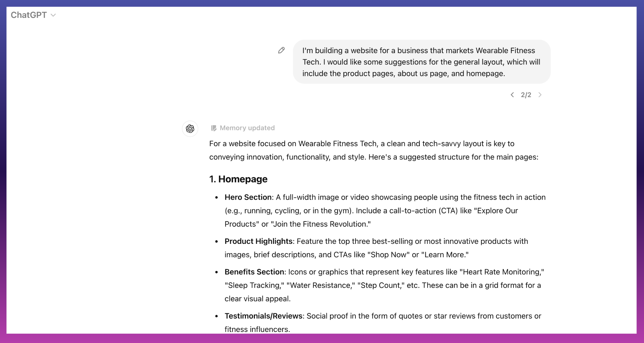Image resolution: width=644 pixels, height=343 pixels.
Task: Click the "Shop Now" quoted text
Action: 388,255
